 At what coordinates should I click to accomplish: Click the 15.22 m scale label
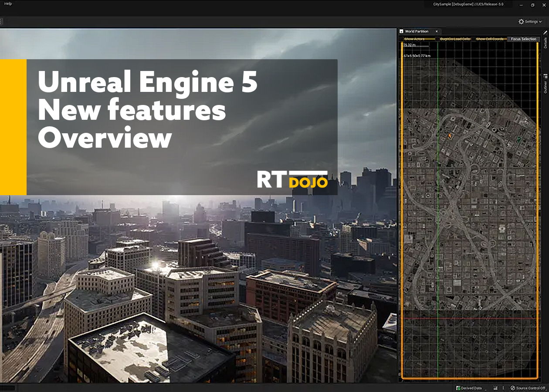[x=410, y=45]
